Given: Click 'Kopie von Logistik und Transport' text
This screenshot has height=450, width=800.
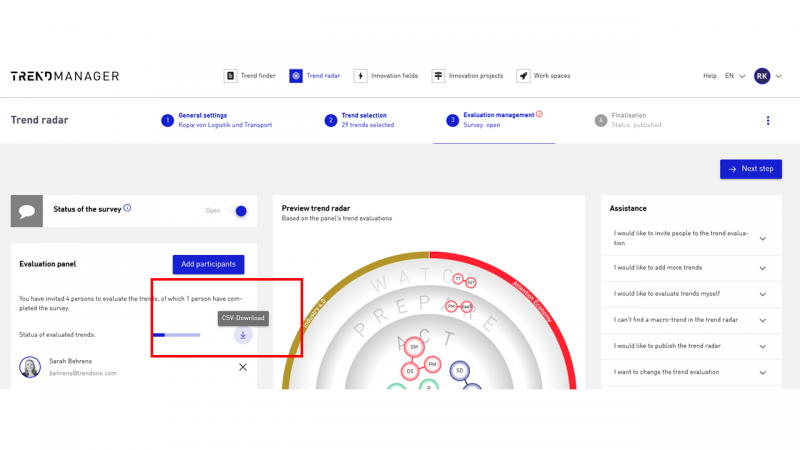Looking at the screenshot, I should click(225, 125).
